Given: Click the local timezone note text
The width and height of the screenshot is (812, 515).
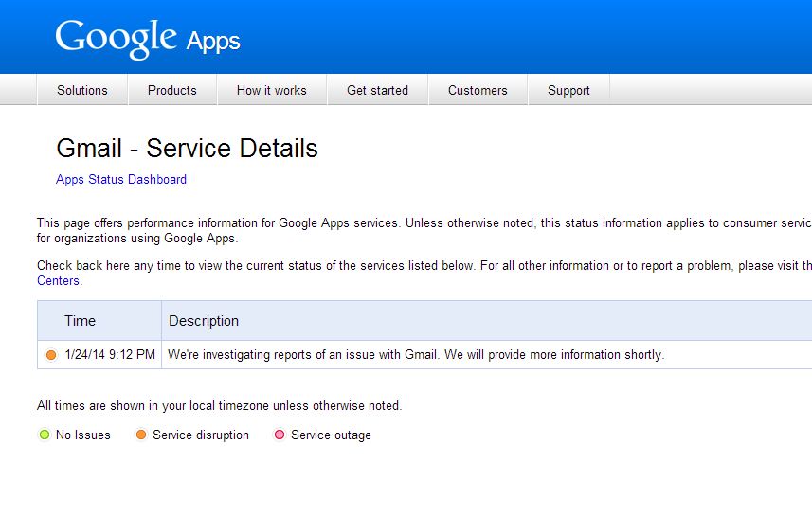Looking at the screenshot, I should pos(220,406).
